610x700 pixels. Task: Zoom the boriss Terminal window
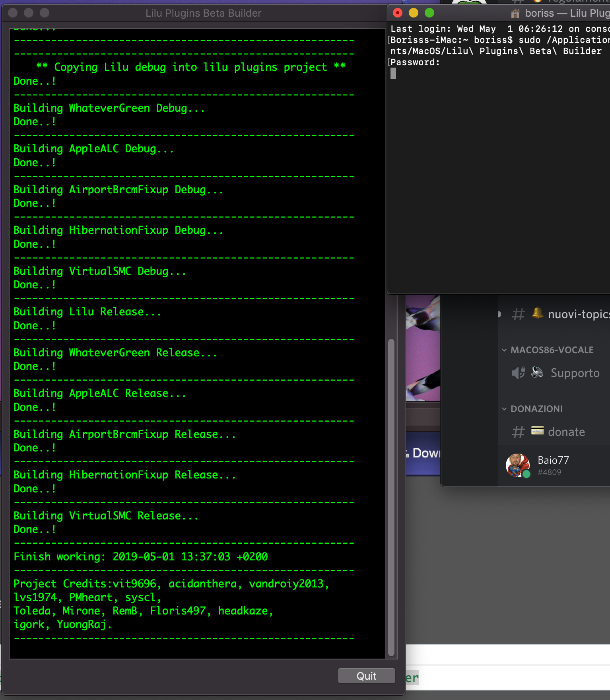pos(429,13)
